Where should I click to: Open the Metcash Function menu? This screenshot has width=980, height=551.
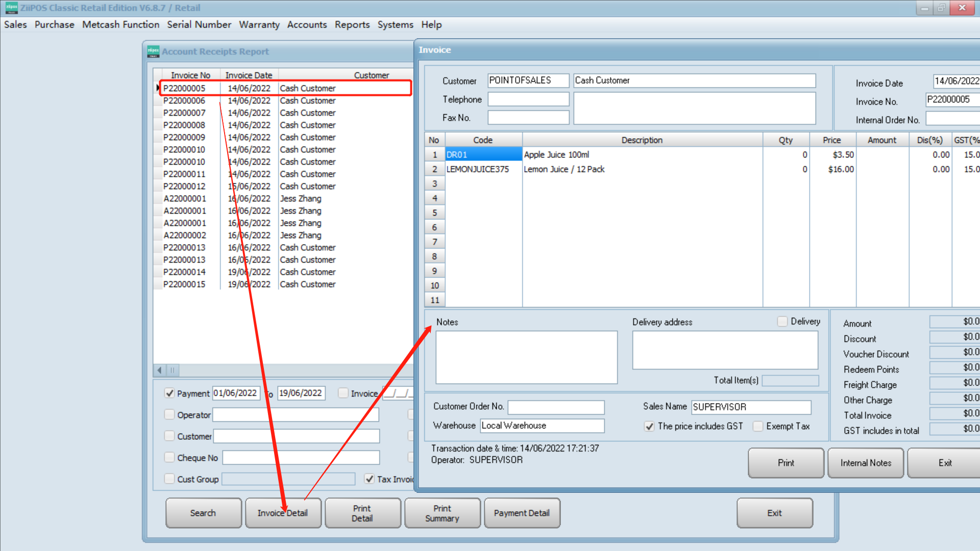[x=120, y=24]
